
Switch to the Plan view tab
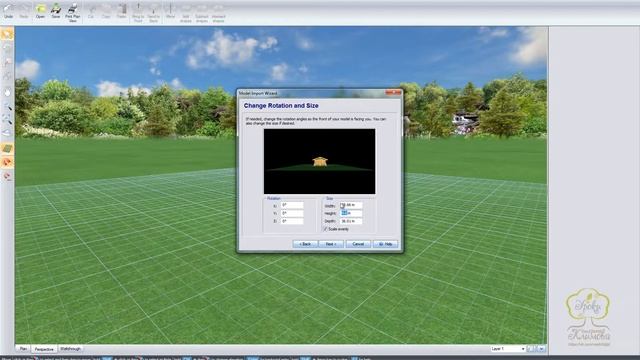click(x=23, y=349)
